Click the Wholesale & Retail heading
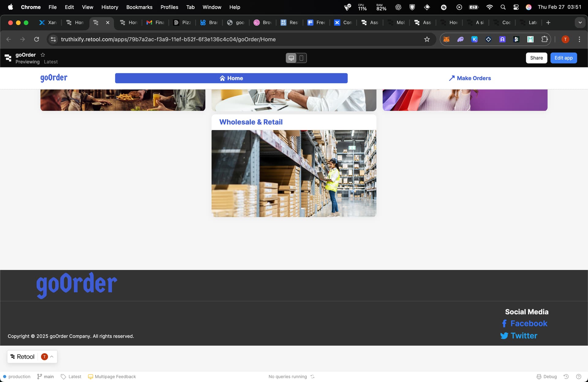The height and width of the screenshot is (382, 588). click(x=251, y=122)
